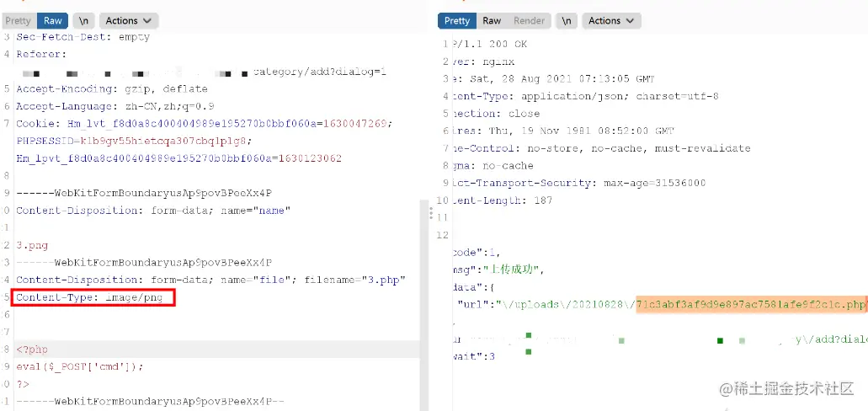Click the panel divider drag handle dots
The height and width of the screenshot is (411, 868).
pyautogui.click(x=431, y=213)
